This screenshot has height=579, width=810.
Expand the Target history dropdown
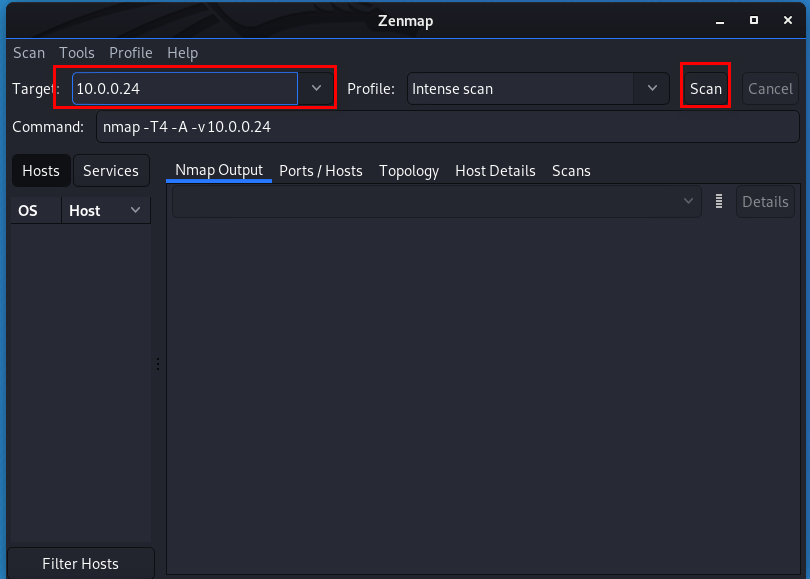tap(316, 89)
